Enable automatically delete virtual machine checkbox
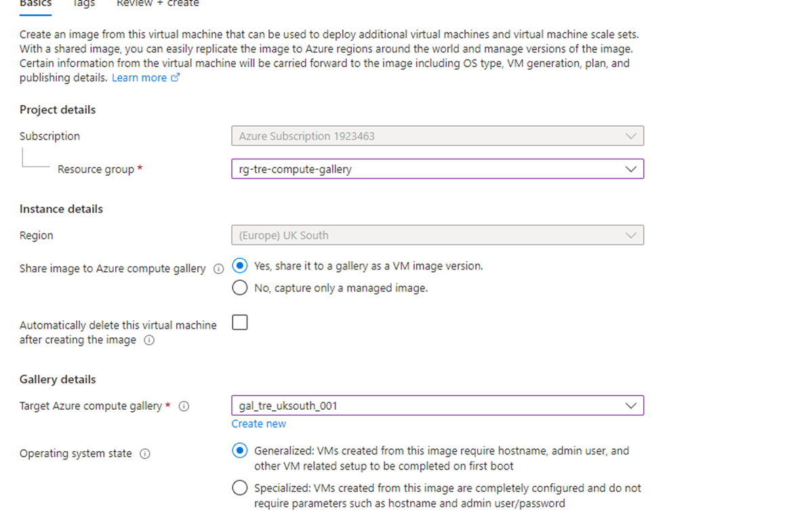812x519 pixels. 239,322
